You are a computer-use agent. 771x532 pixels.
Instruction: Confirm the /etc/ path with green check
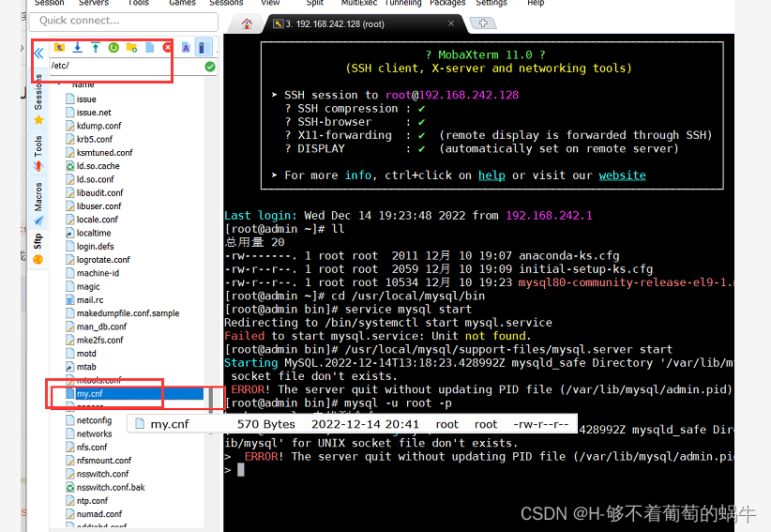click(x=210, y=67)
